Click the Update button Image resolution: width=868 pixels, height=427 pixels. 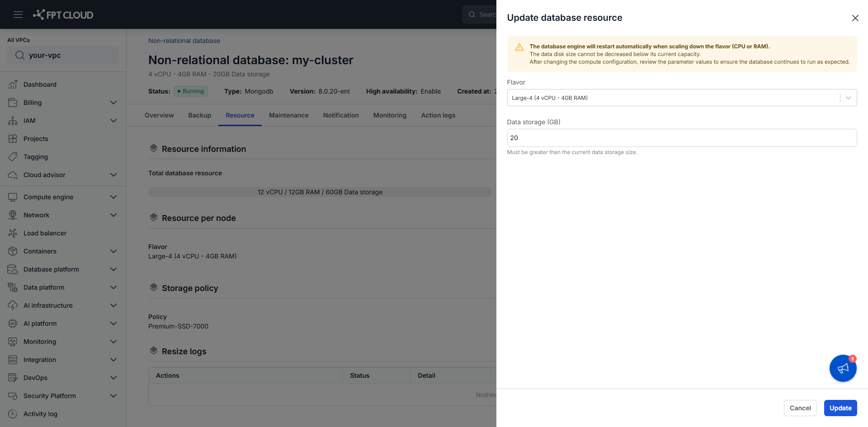point(840,408)
